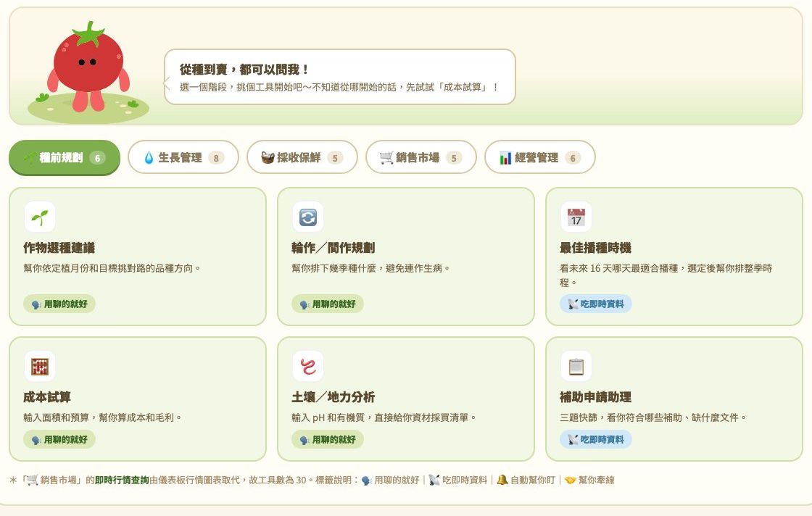Click the handshake icon beside 幫你牽線
812x516 pixels.
pyautogui.click(x=570, y=480)
